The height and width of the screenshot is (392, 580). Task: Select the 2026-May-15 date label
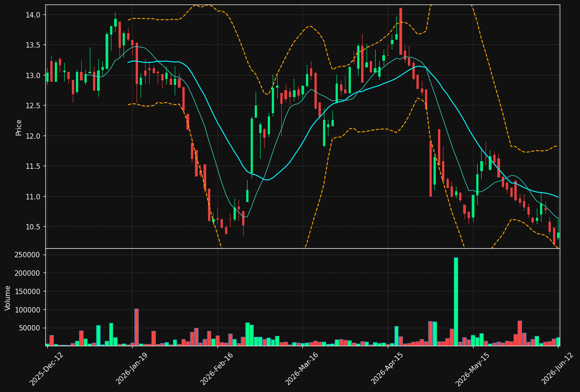[472, 368]
